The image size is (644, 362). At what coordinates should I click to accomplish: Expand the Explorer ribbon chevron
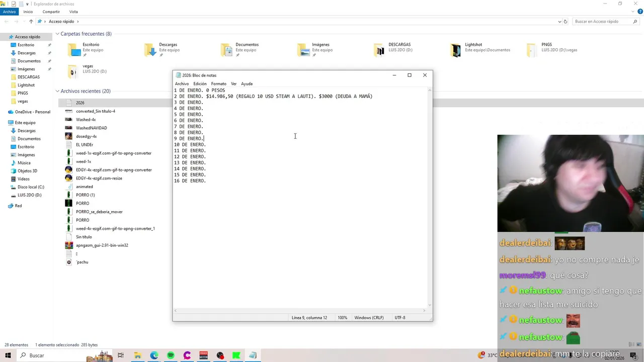(633, 12)
